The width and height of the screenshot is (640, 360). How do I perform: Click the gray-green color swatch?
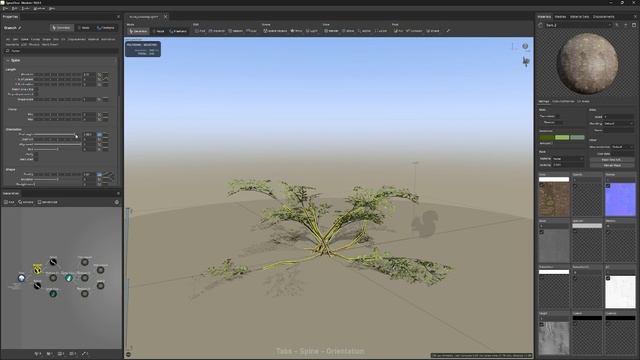tap(577, 138)
